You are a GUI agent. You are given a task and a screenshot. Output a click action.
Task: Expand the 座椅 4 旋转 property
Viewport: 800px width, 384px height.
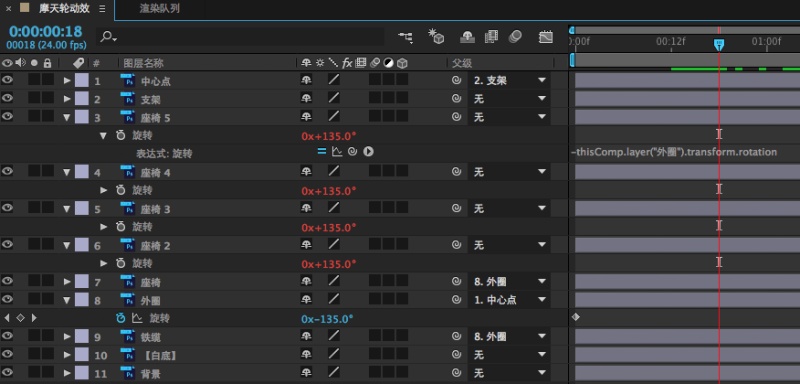(104, 190)
